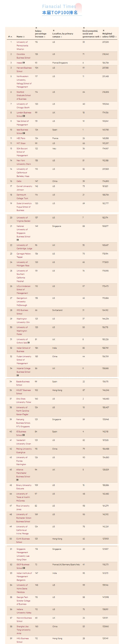Remove the Weighted salary column
124x644 pixels.
[x=103, y=30]
